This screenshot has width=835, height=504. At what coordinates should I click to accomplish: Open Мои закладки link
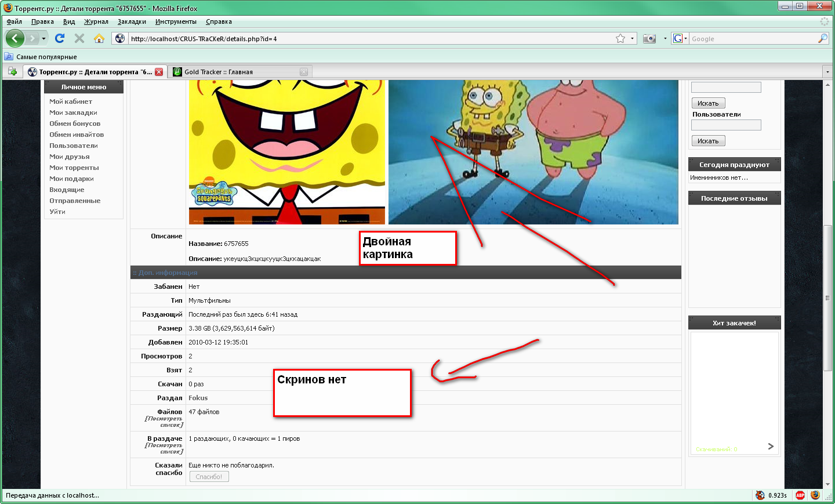pyautogui.click(x=73, y=113)
